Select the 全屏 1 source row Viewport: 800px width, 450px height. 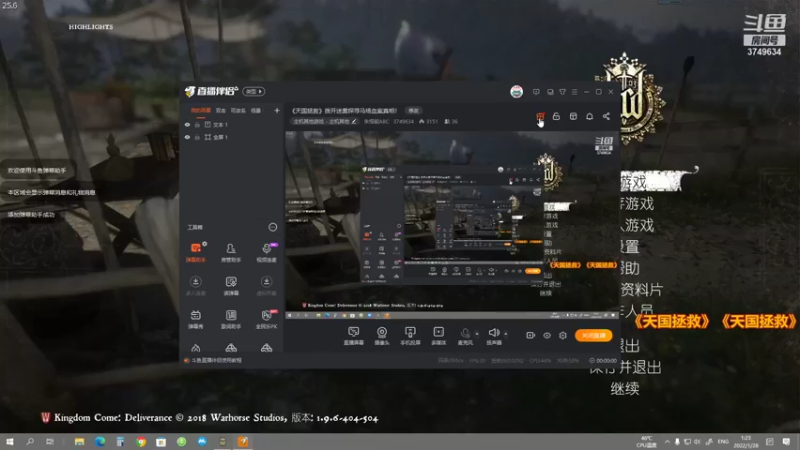tap(232, 137)
